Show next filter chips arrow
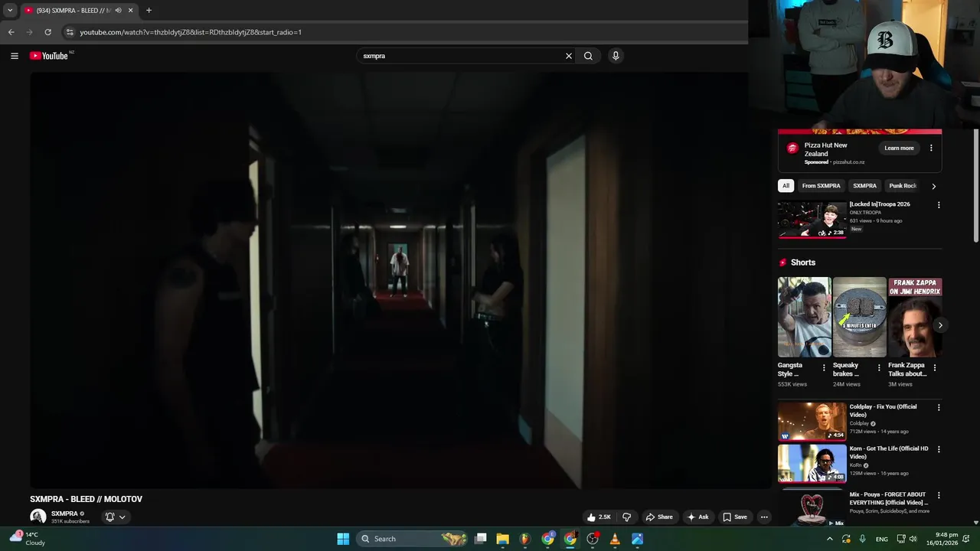 point(933,186)
